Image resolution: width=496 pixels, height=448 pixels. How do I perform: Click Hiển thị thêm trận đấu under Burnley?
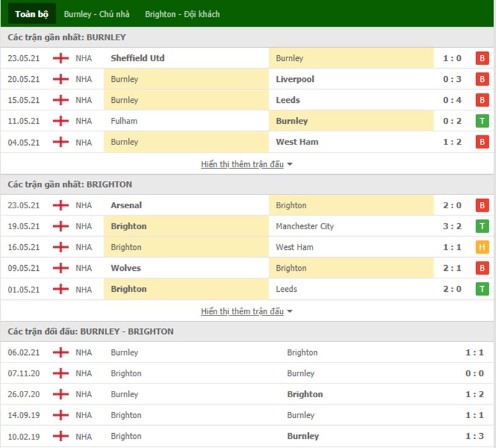242,164
